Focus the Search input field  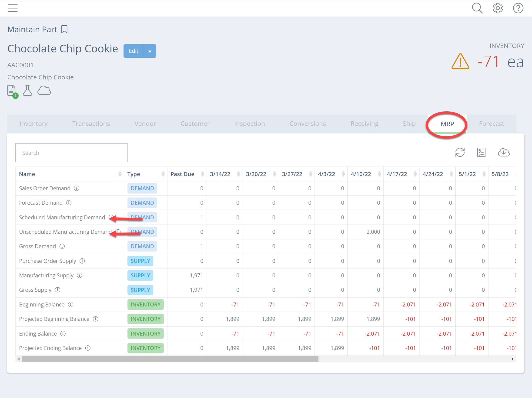(x=71, y=153)
